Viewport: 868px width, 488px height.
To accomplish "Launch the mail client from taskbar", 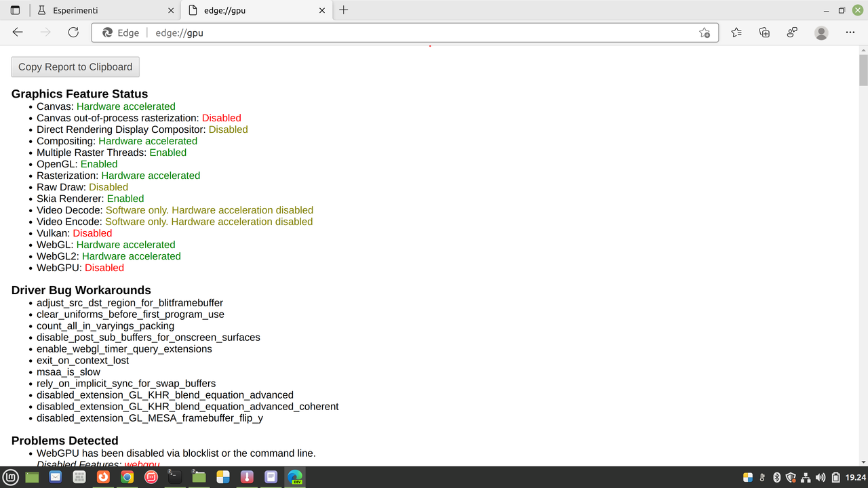I will coord(55,477).
